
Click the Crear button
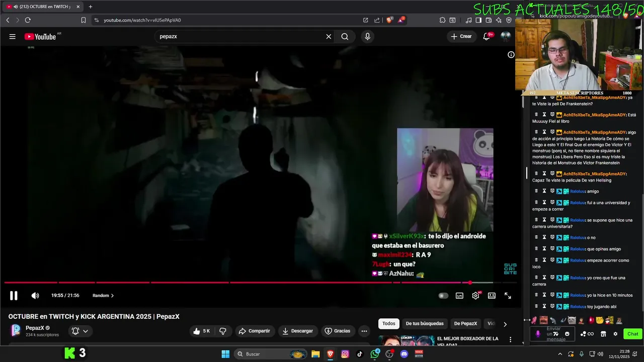coord(461,36)
